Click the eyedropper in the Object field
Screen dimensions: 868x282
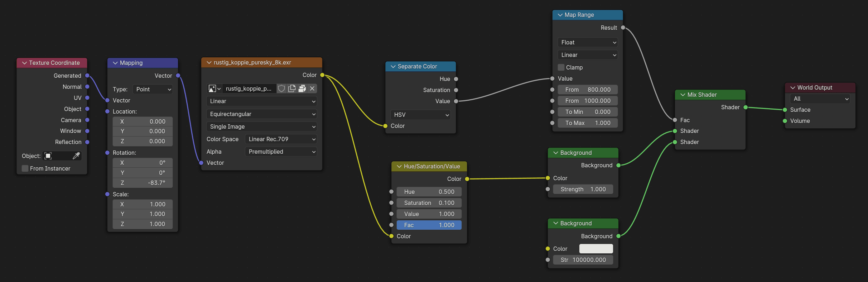point(76,156)
